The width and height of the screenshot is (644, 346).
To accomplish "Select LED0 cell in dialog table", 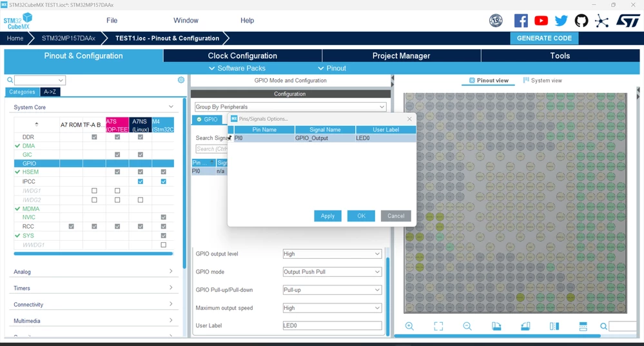I will pos(385,138).
